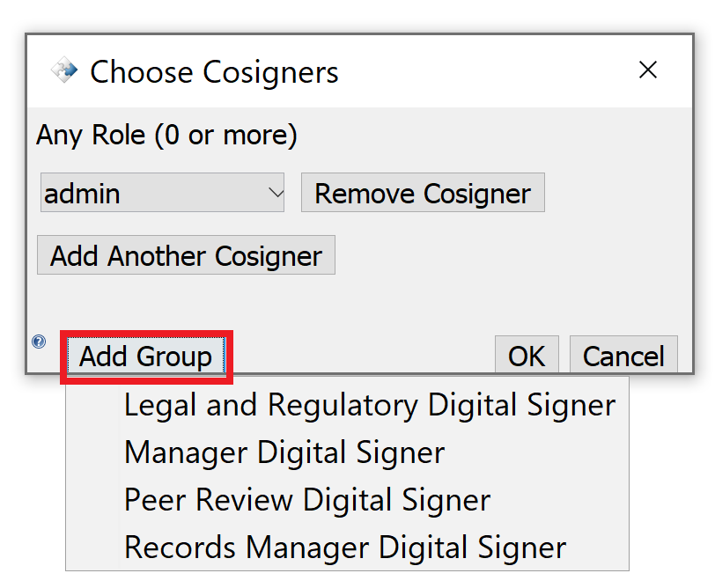Click blank space right of Remove Cosigner
Screen dimensions: 715x588
[x=616, y=193]
